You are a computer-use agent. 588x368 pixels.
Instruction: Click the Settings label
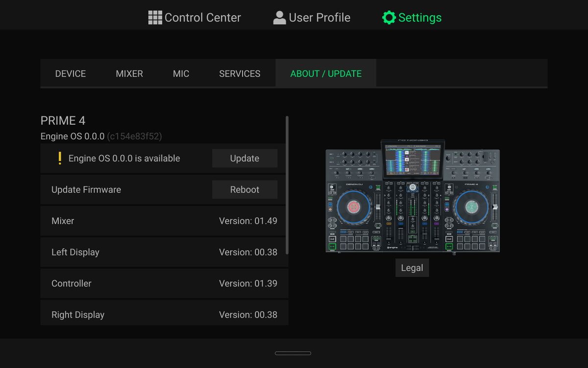click(420, 18)
